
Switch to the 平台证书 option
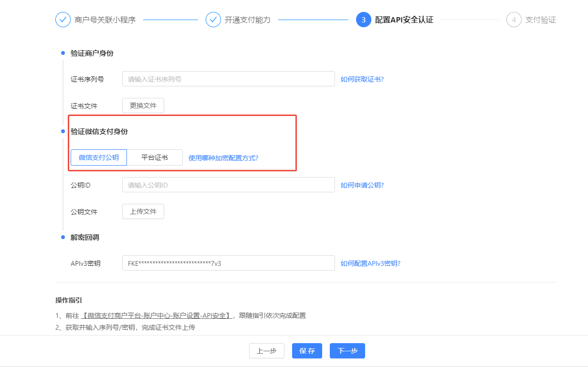click(155, 157)
